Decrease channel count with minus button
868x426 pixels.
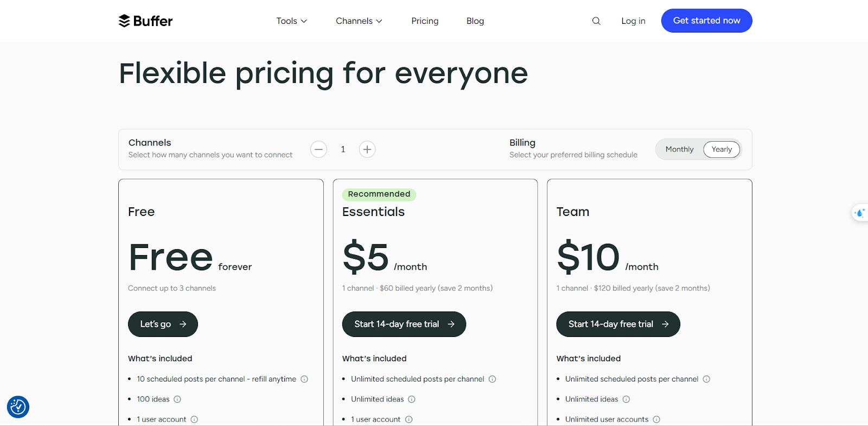coord(318,149)
